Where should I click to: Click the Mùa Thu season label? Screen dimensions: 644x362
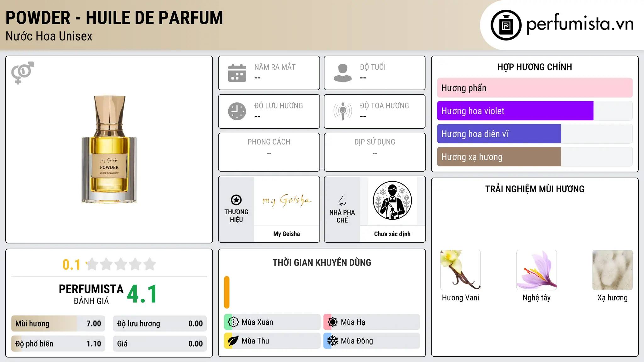255,341
